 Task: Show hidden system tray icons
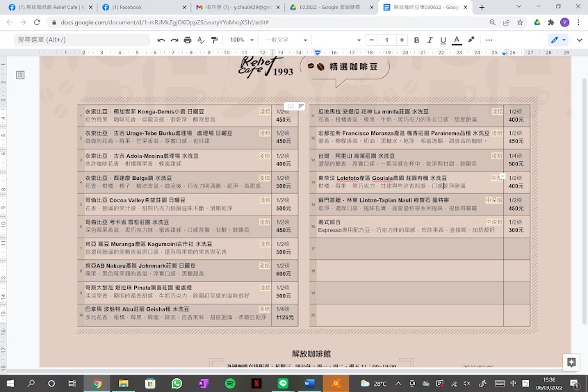(398, 384)
